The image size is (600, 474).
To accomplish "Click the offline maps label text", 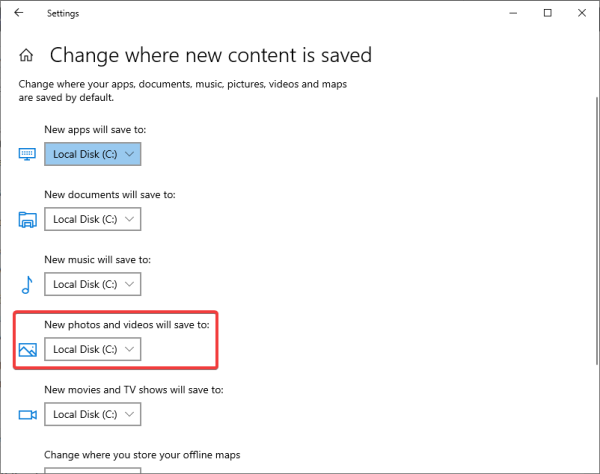I will tap(142, 455).
